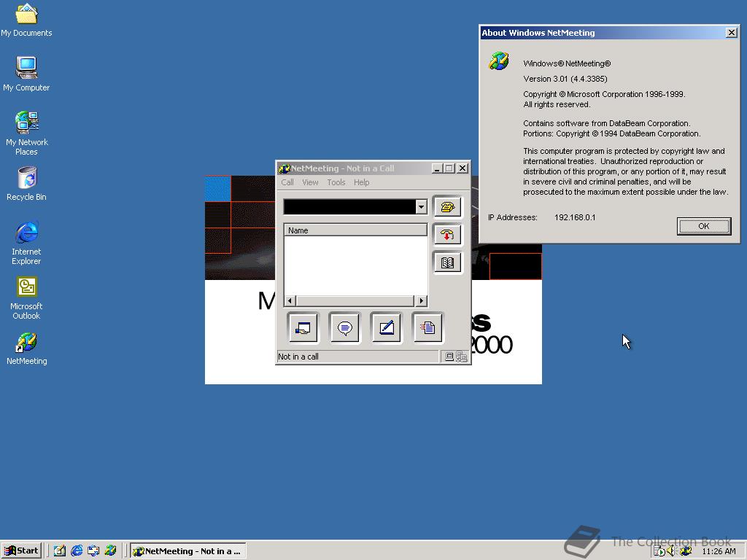The height and width of the screenshot is (560, 747).
Task: Click the status bar computer connection icon
Action: point(449,356)
